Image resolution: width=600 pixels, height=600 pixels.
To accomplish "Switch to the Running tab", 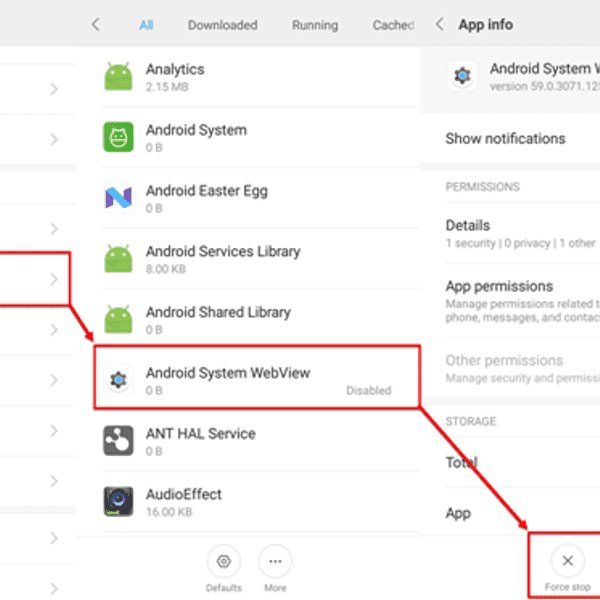I will [x=315, y=25].
